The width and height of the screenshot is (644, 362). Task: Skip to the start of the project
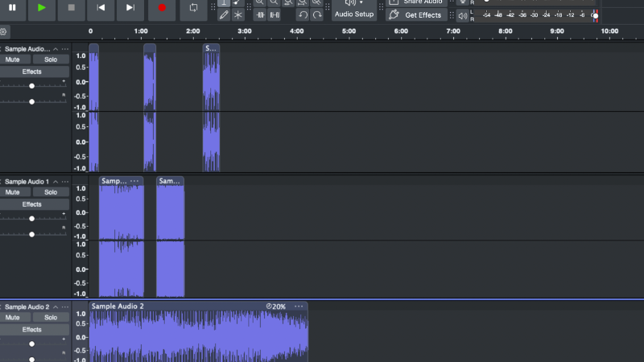tap(101, 8)
